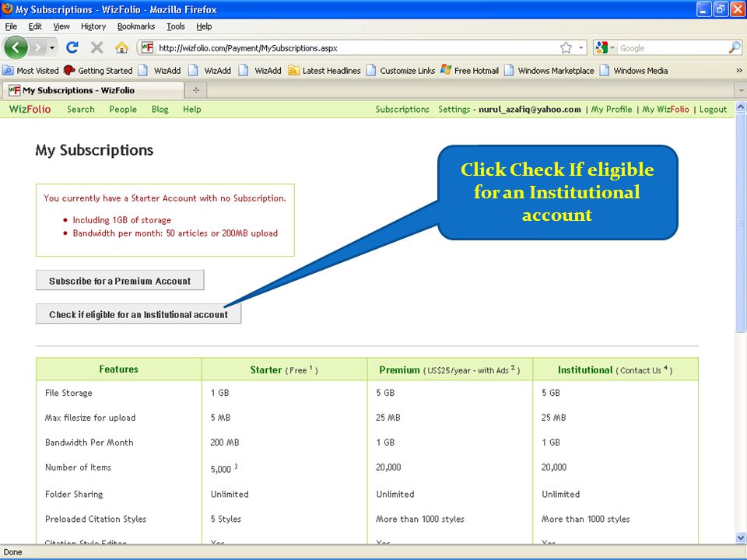The height and width of the screenshot is (560, 747).
Task: Click the Logout link
Action: (714, 109)
